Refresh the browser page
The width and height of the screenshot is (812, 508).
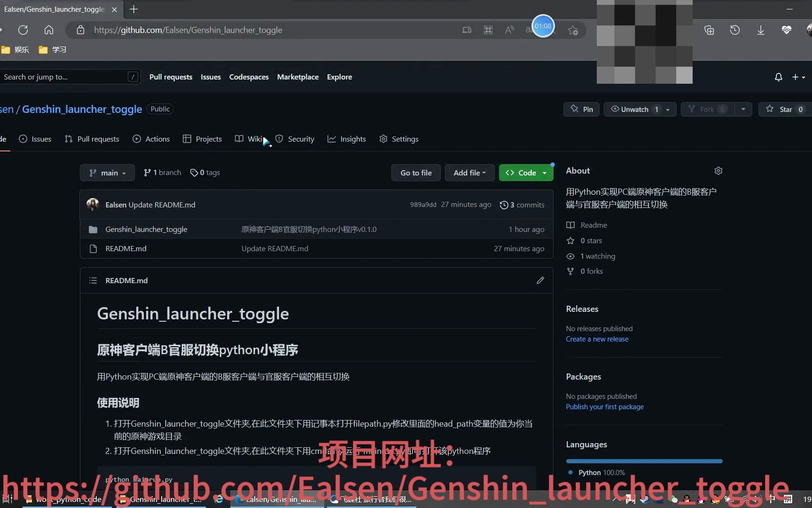23,30
